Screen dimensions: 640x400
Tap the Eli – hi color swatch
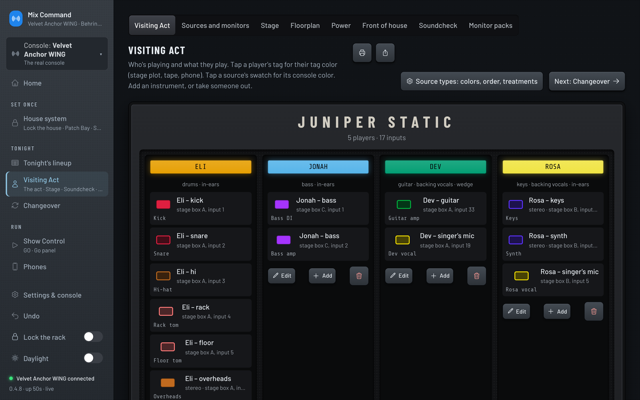[163, 276]
